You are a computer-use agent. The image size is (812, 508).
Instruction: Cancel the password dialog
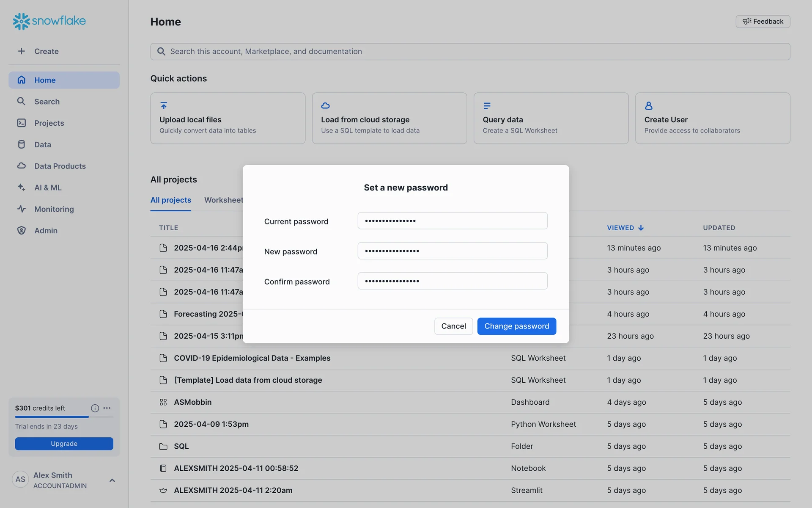(x=453, y=326)
